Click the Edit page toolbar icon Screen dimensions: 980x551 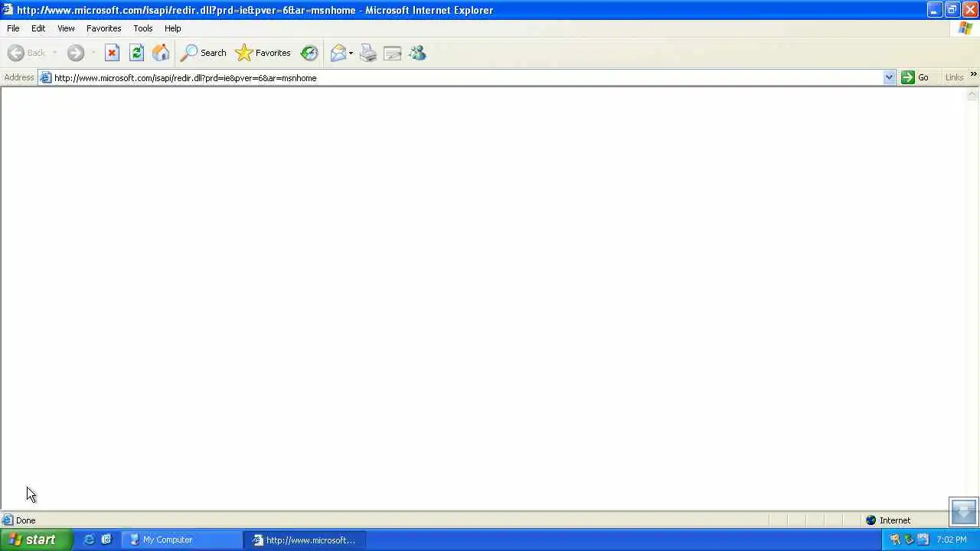pos(393,53)
